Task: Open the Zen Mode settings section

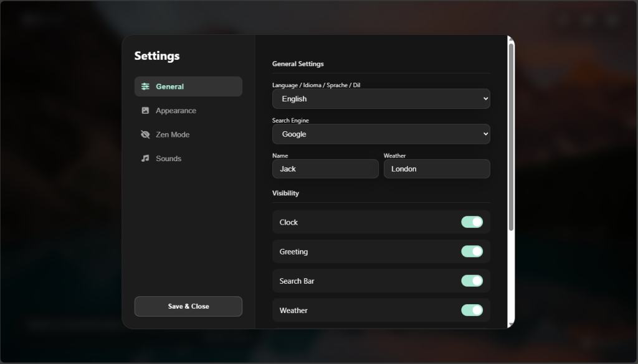Action: (x=173, y=134)
